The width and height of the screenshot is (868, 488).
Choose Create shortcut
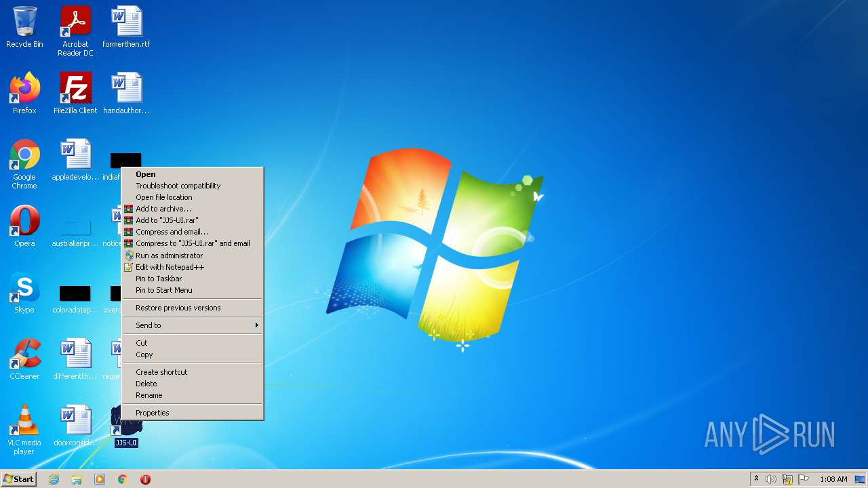click(193, 372)
